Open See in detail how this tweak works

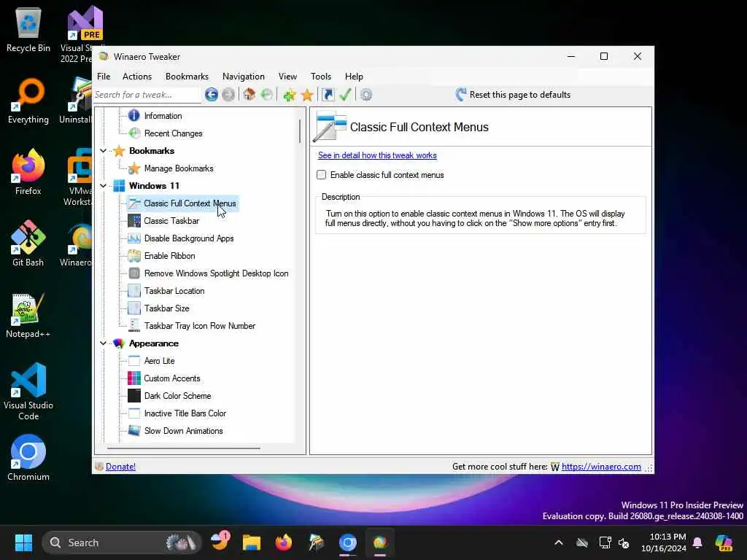[377, 155]
